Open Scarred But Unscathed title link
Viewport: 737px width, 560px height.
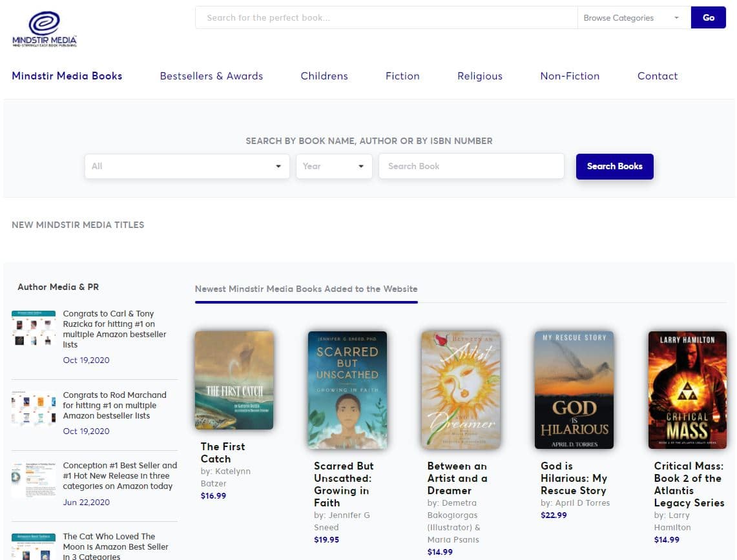coord(344,484)
